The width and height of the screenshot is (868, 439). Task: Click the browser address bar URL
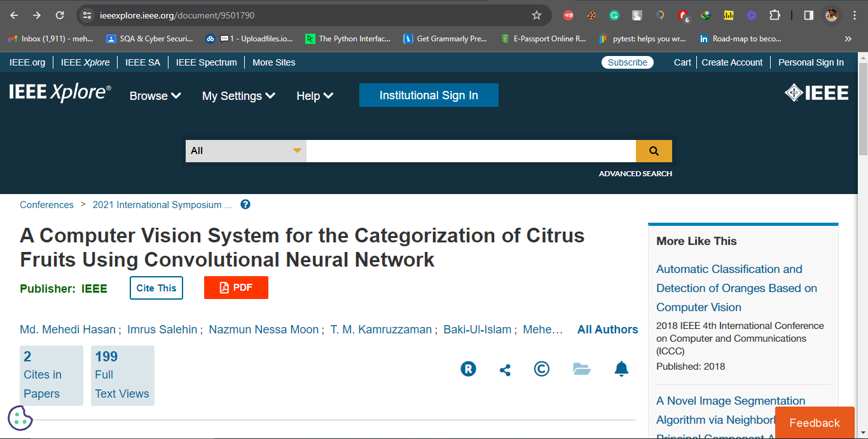pyautogui.click(x=177, y=15)
